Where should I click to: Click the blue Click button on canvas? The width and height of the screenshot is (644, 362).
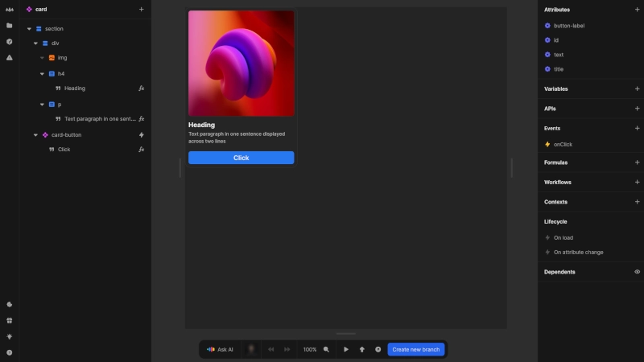coord(241,158)
